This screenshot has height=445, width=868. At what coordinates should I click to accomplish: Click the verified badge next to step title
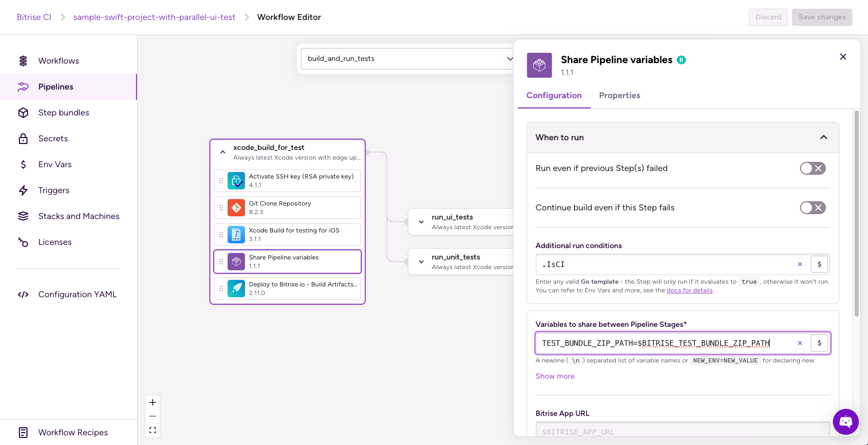click(x=681, y=60)
